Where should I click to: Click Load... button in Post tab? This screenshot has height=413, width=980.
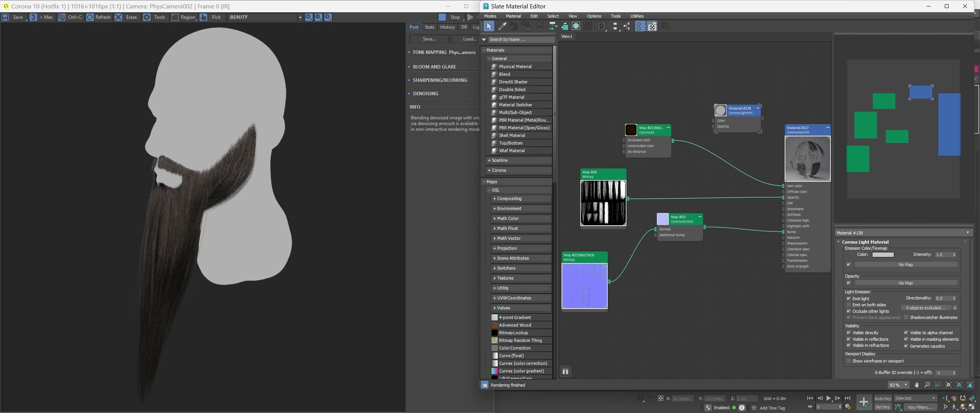click(465, 39)
